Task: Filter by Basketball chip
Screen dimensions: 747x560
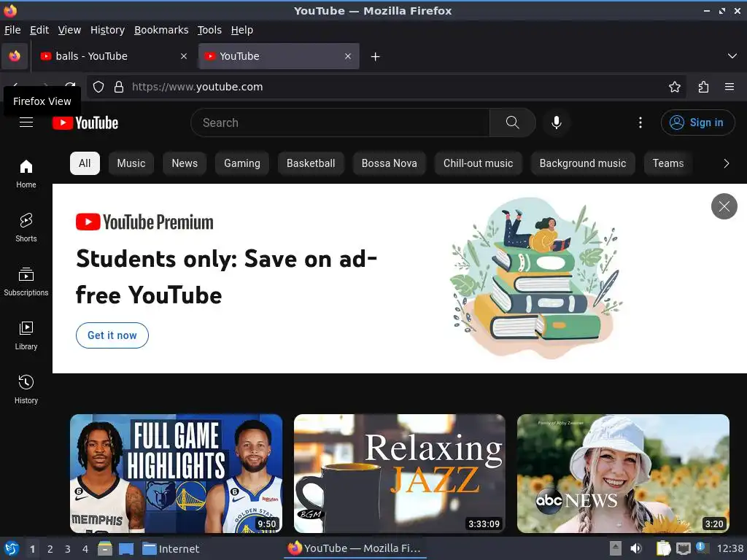Action: click(x=311, y=163)
